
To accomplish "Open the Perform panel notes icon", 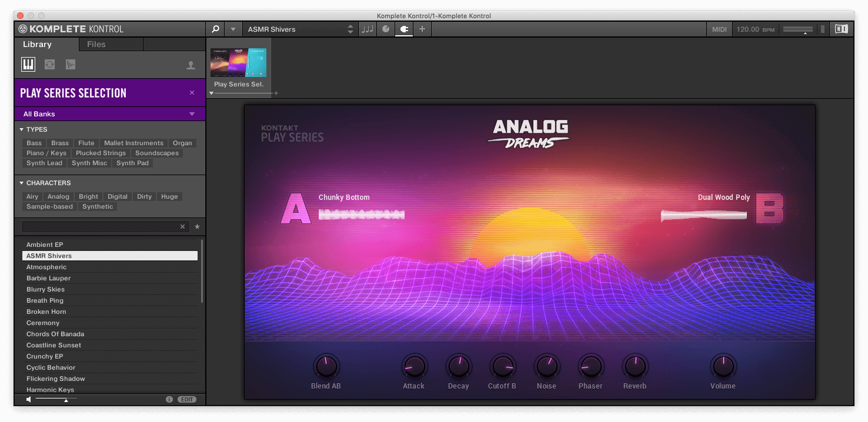I will point(367,29).
